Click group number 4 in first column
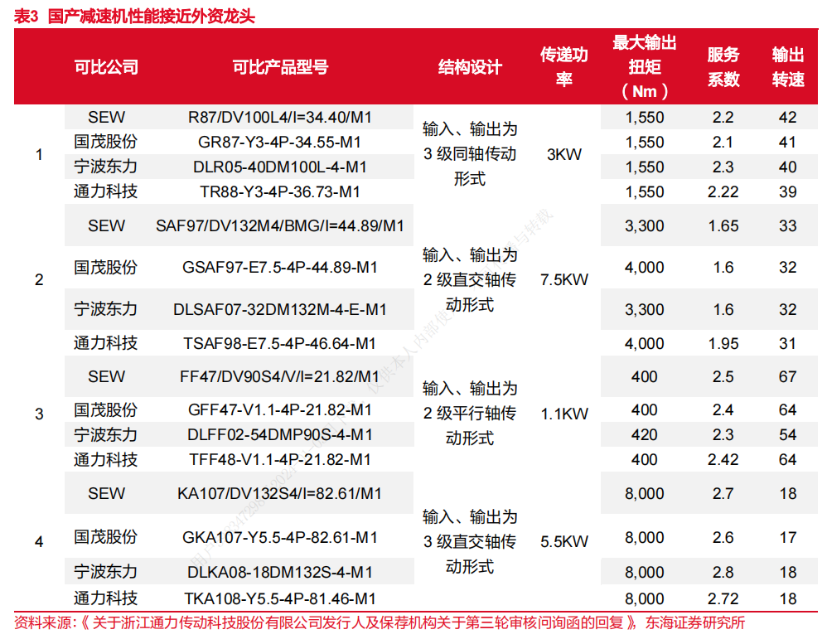The width and height of the screenshot is (827, 644). (x=39, y=542)
